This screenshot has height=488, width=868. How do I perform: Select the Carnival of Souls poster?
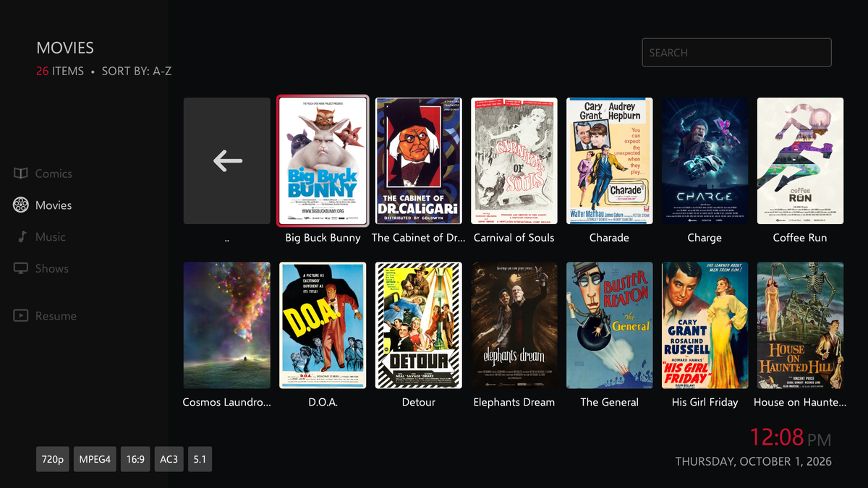514,161
